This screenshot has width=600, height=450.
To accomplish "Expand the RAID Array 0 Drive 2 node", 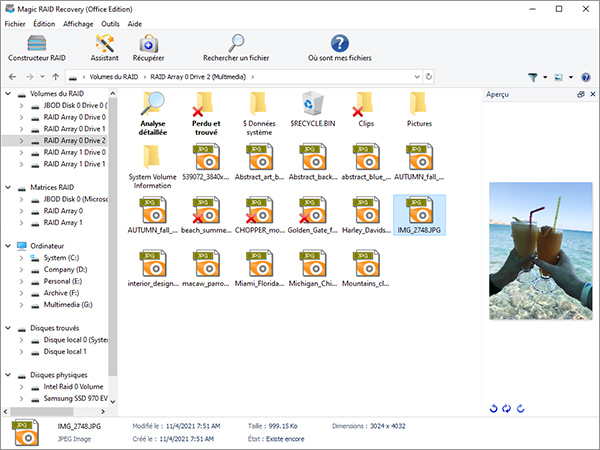I will (x=21, y=141).
